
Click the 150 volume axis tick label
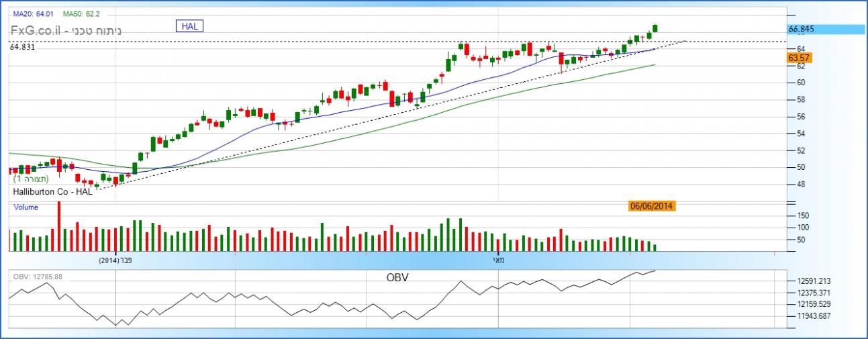click(x=804, y=215)
